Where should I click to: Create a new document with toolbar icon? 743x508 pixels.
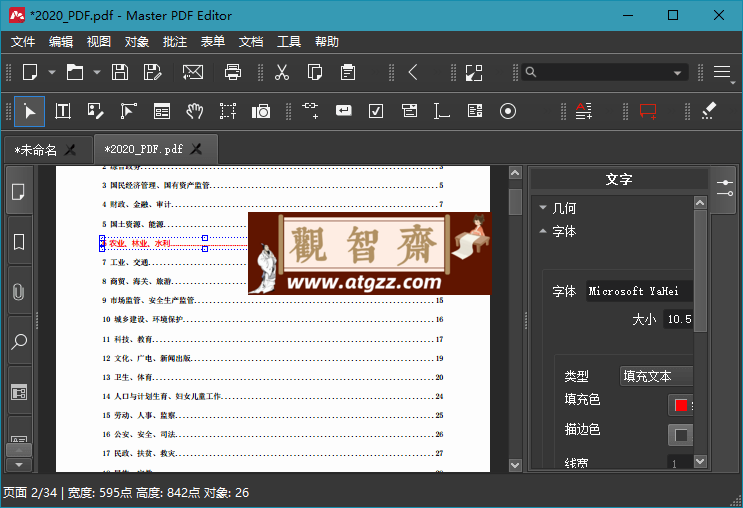click(x=30, y=73)
